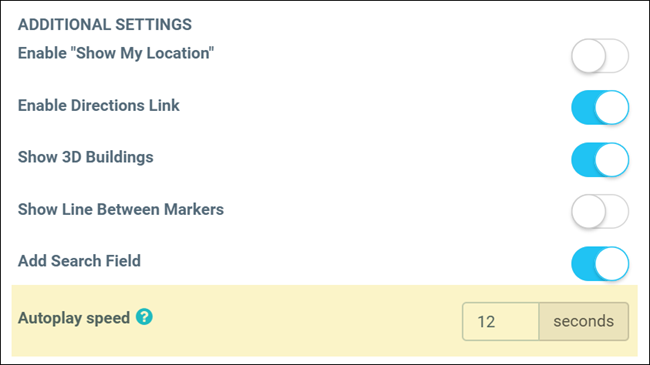Image resolution: width=650 pixels, height=365 pixels.
Task: Turn on the "Show My Location" toggle
Action: (x=600, y=56)
